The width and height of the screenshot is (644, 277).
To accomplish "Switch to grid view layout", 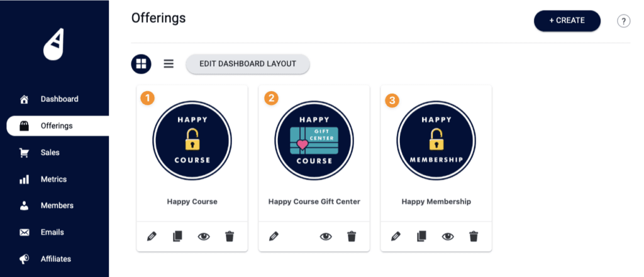I will 141,64.
